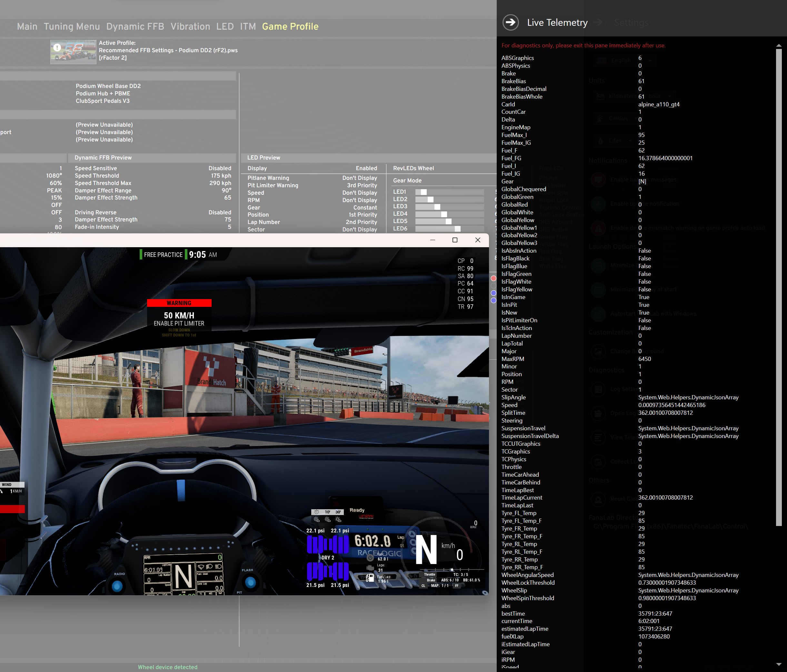Select the Game Profile tab
This screenshot has height=672, width=787.
point(290,26)
